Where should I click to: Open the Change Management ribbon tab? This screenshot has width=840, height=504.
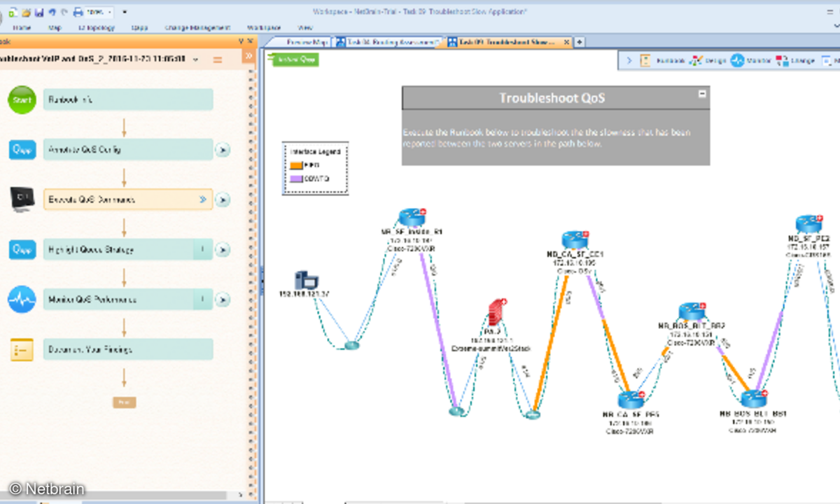[197, 28]
